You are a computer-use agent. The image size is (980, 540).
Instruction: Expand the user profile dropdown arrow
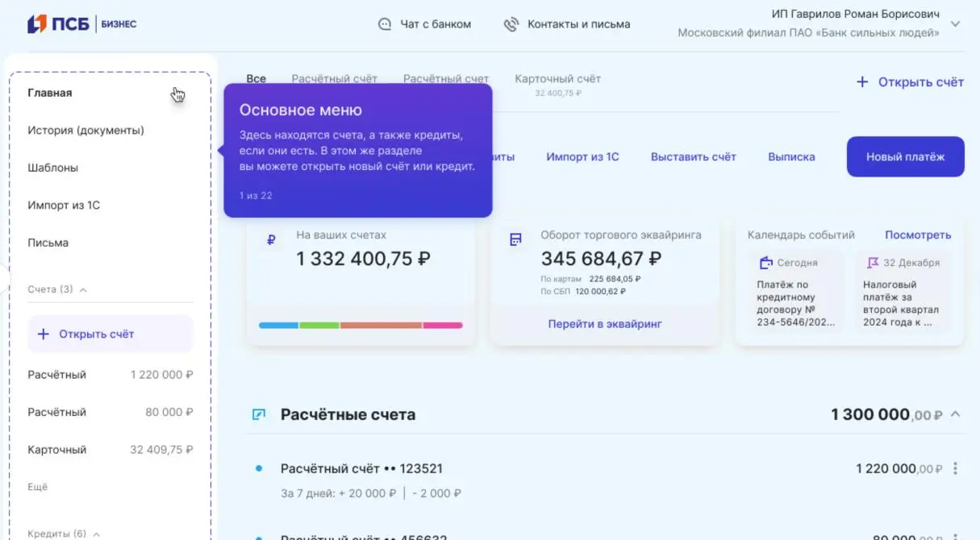(956, 24)
